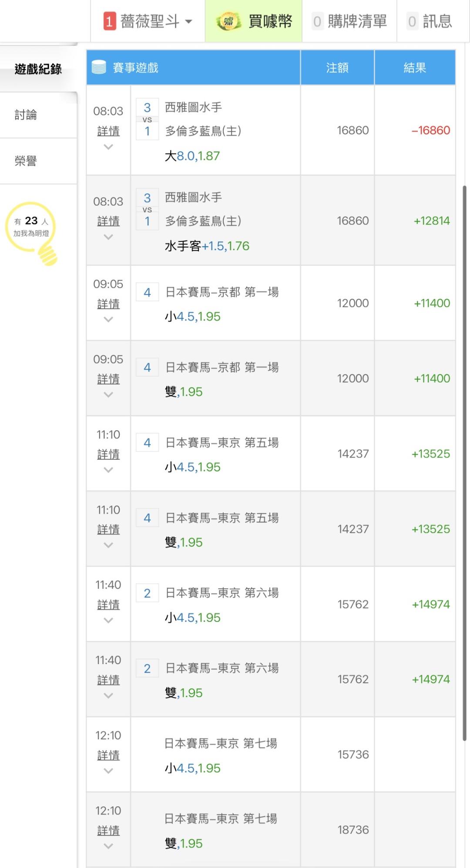Click the 買嚎幣 button

270,21
